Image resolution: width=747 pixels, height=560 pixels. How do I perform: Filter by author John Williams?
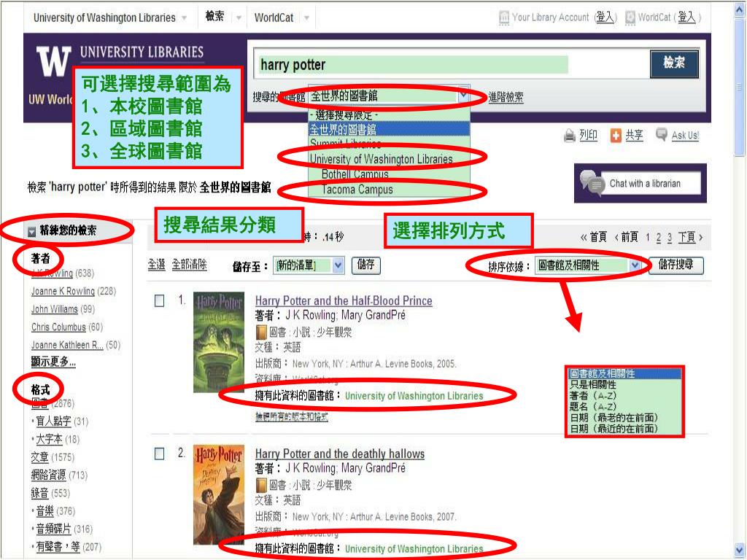pyautogui.click(x=54, y=309)
